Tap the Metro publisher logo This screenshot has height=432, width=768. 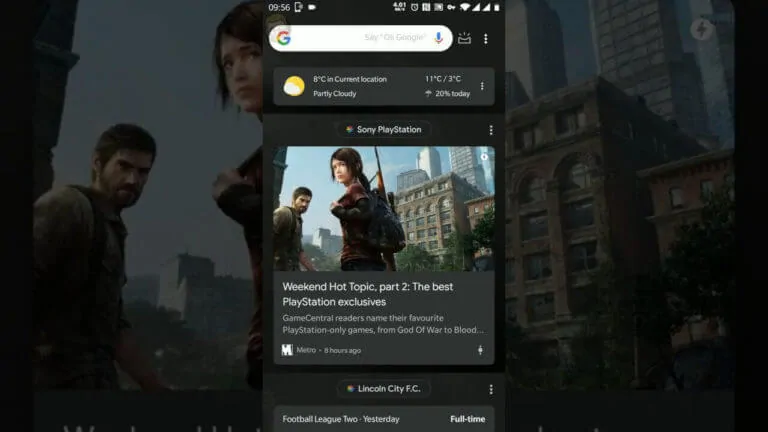click(287, 350)
